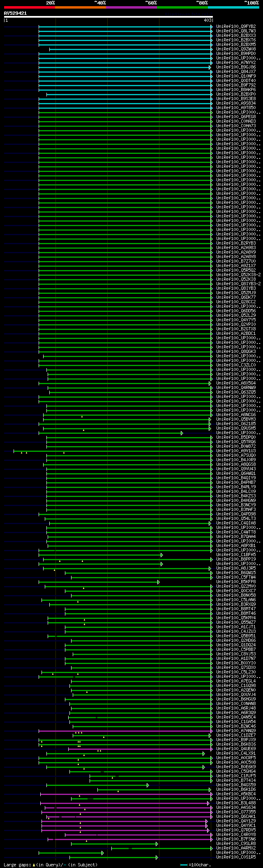Select the UniRef100_C0S1R5 label

click(x=236, y=857)
